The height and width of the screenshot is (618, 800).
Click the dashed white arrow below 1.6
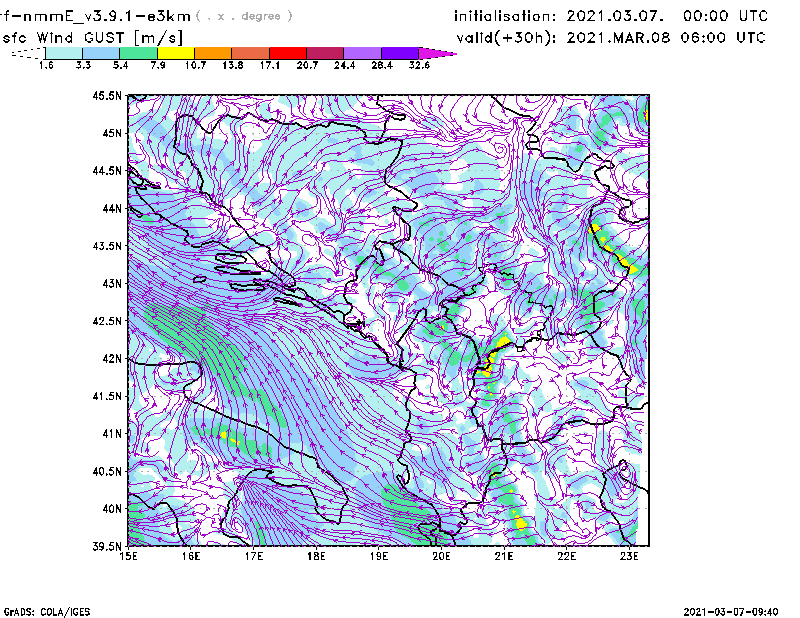click(x=28, y=53)
